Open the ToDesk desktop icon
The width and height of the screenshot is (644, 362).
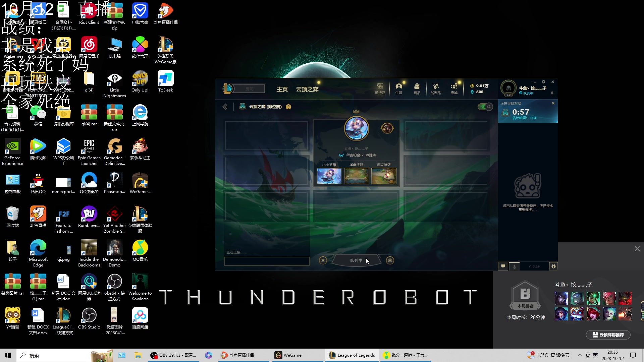tap(166, 81)
